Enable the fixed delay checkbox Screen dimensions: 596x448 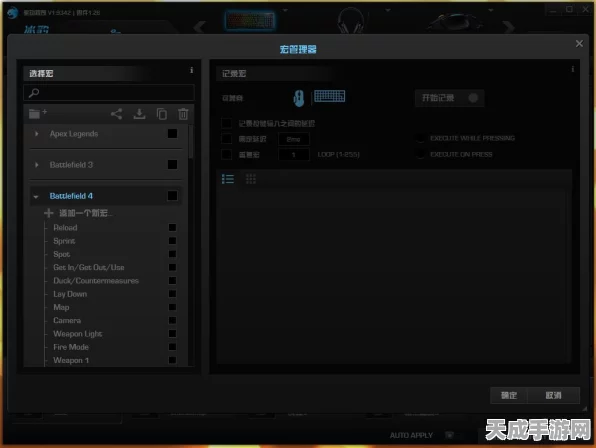pos(226,139)
